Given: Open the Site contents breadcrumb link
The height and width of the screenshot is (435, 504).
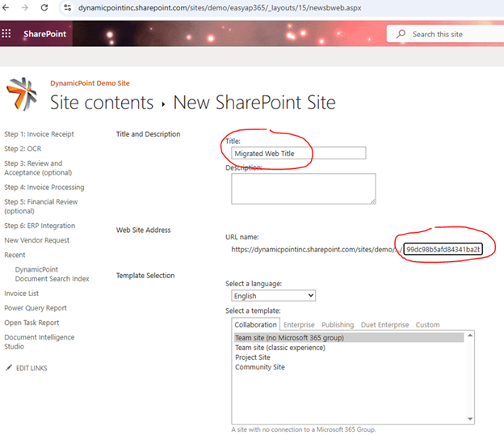Looking at the screenshot, I should click(102, 103).
